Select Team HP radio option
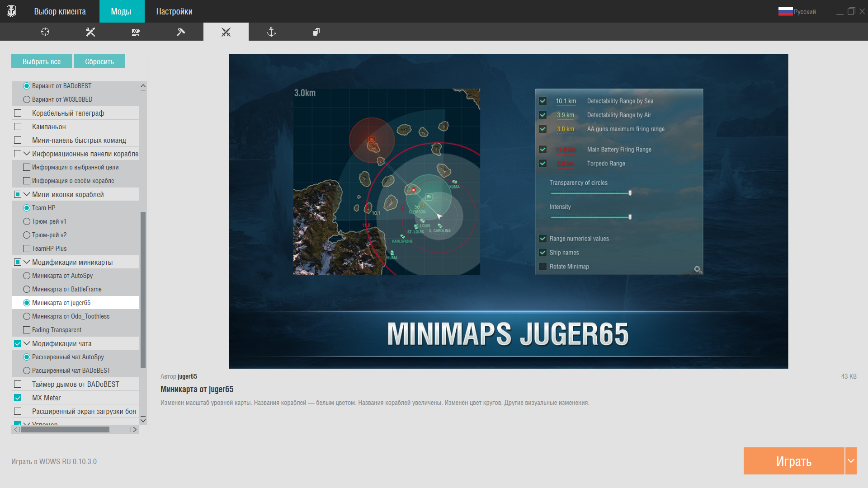This screenshot has width=868, height=488. 27,208
